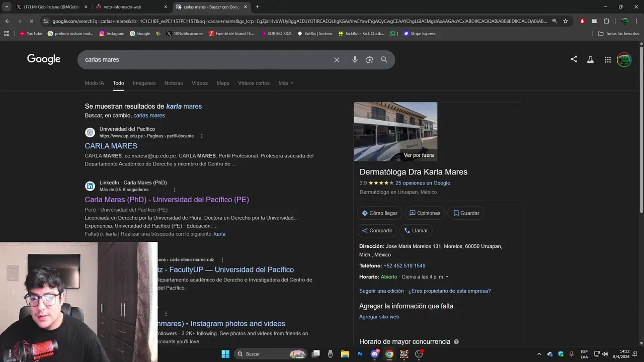Open the Chrome extensions puzzle icon
Screen dimensions: 644x362
(606, 21)
